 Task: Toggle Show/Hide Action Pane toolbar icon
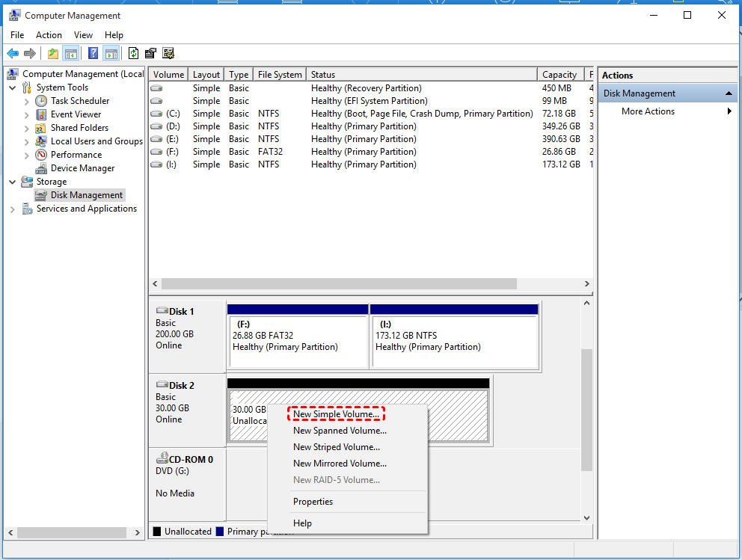[x=111, y=53]
